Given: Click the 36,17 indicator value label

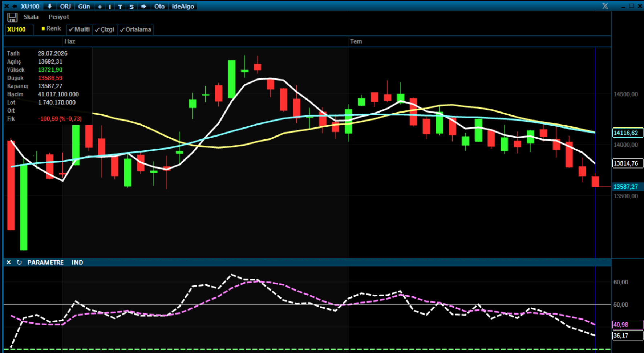Looking at the screenshot, I should coord(628,336).
